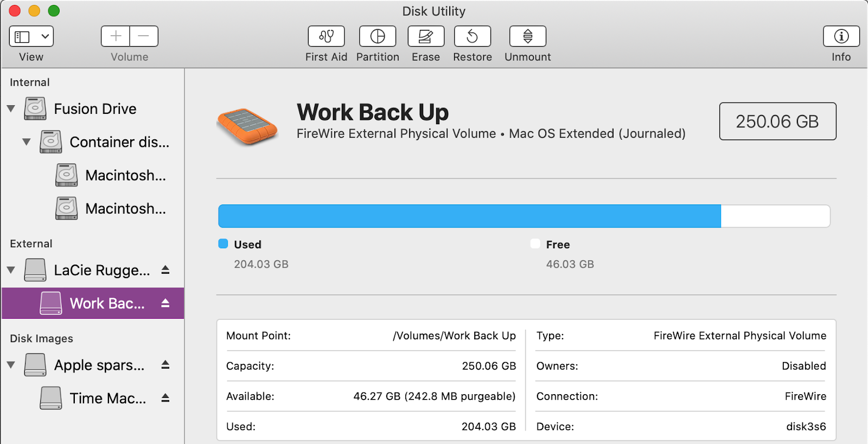Click the blue Used legend swatch
The width and height of the screenshot is (868, 444).
pyautogui.click(x=223, y=243)
